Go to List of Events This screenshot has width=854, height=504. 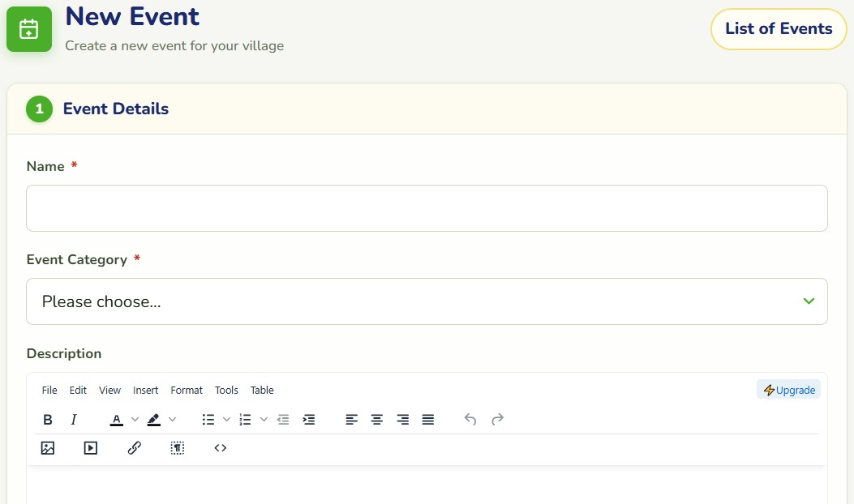pos(779,29)
